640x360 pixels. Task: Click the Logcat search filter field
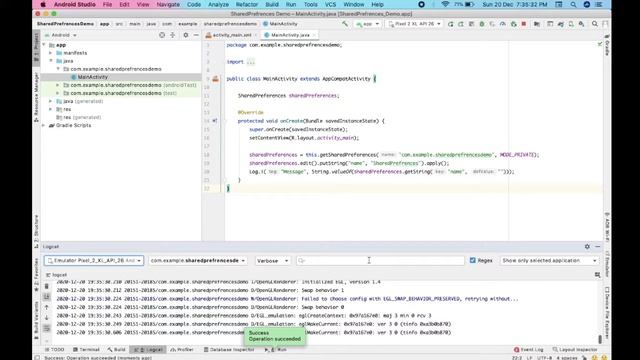point(380,260)
